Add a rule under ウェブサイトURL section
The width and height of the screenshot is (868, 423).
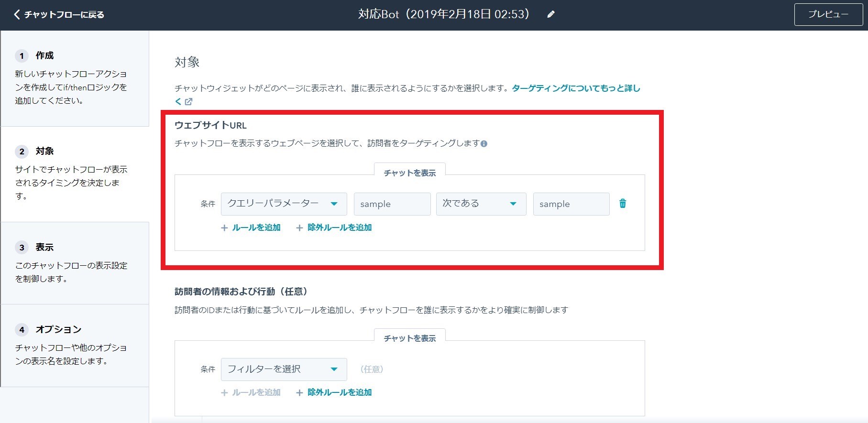(251, 228)
